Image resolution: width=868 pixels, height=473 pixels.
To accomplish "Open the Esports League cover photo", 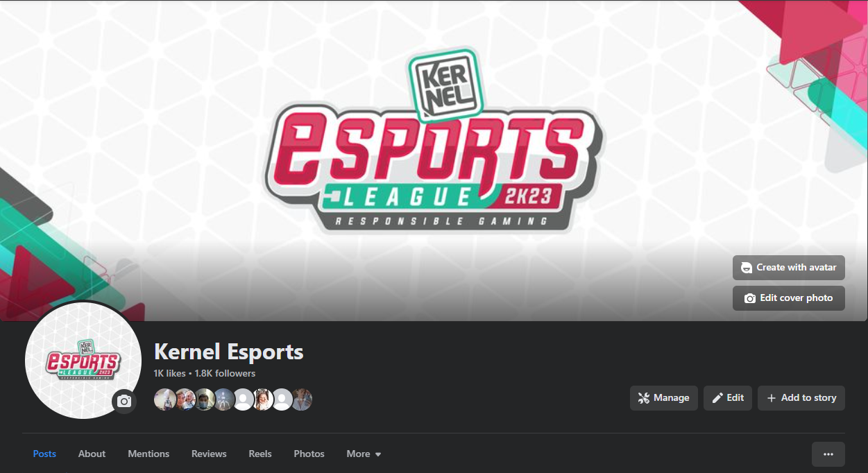I will point(434,139).
